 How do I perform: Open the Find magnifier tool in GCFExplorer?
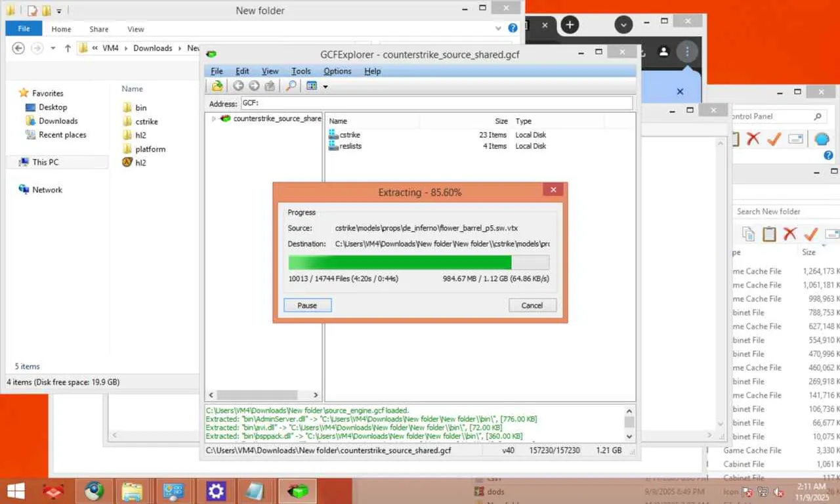pos(290,86)
